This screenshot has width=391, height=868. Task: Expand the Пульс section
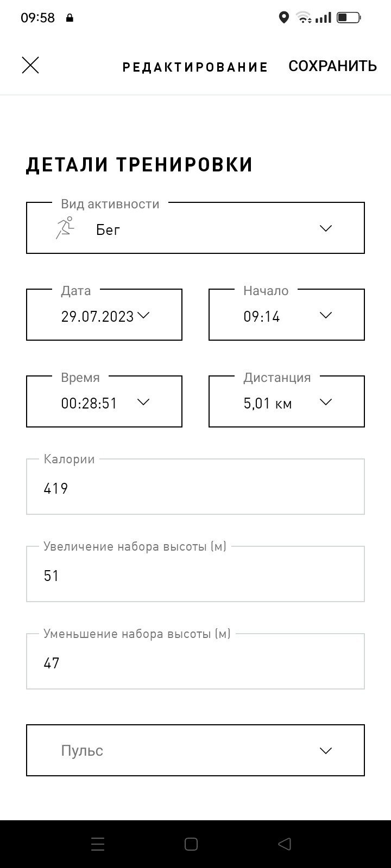(195, 750)
